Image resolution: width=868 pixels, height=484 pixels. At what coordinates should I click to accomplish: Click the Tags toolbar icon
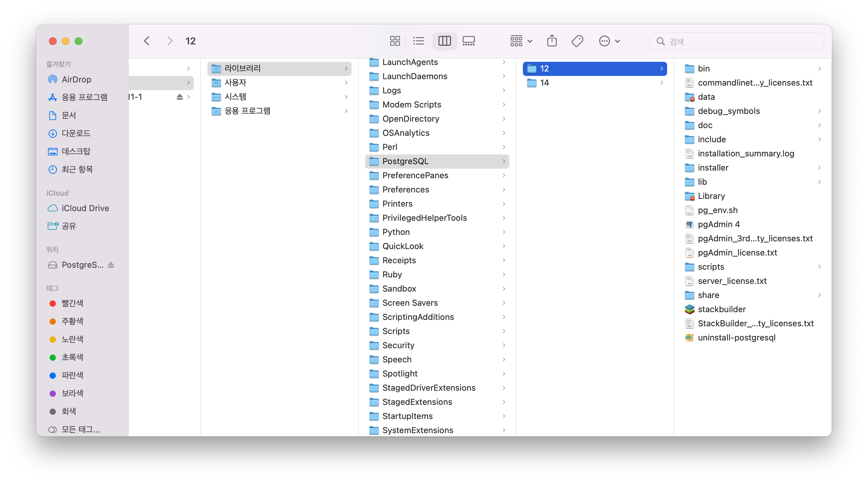[x=577, y=41]
